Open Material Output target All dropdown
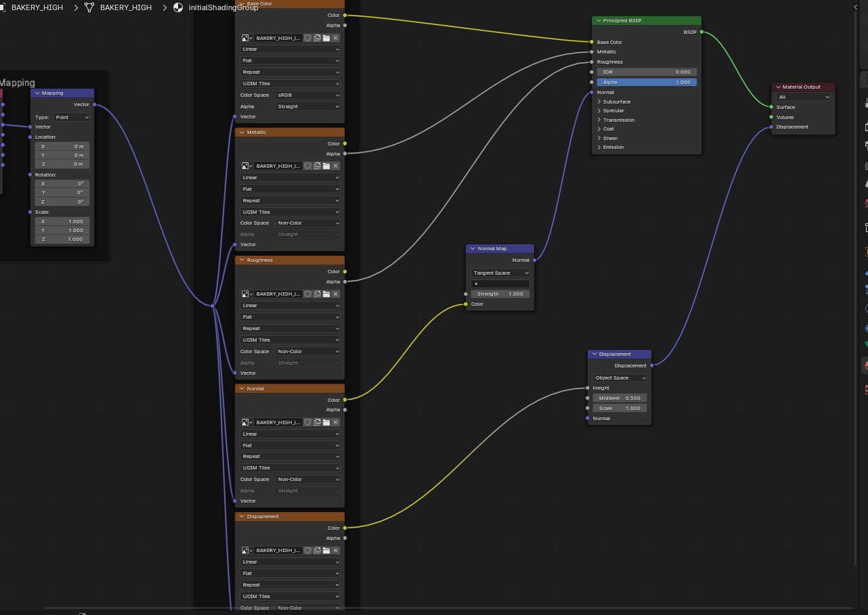Screen dimensions: 868x615 pyautogui.click(x=804, y=97)
